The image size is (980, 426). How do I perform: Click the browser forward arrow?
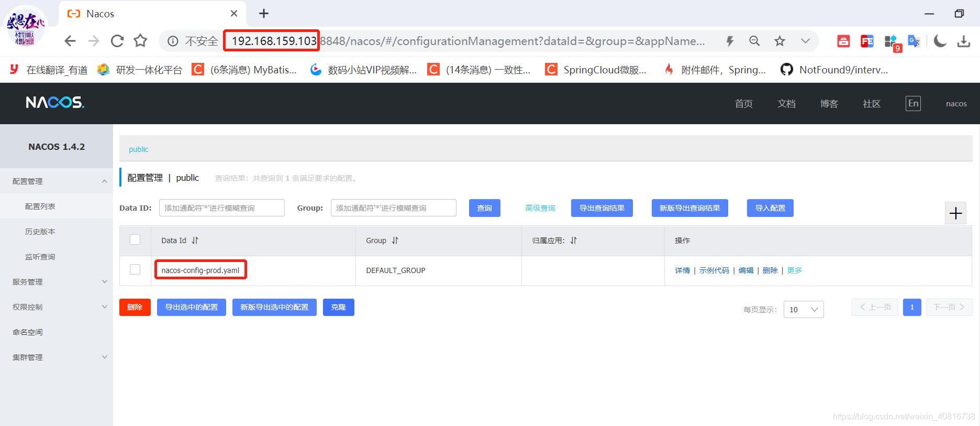94,41
